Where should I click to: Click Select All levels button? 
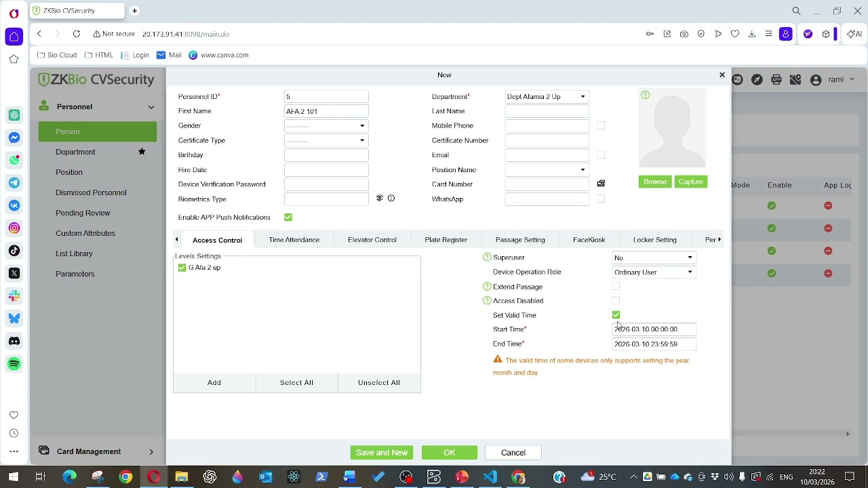tap(297, 383)
